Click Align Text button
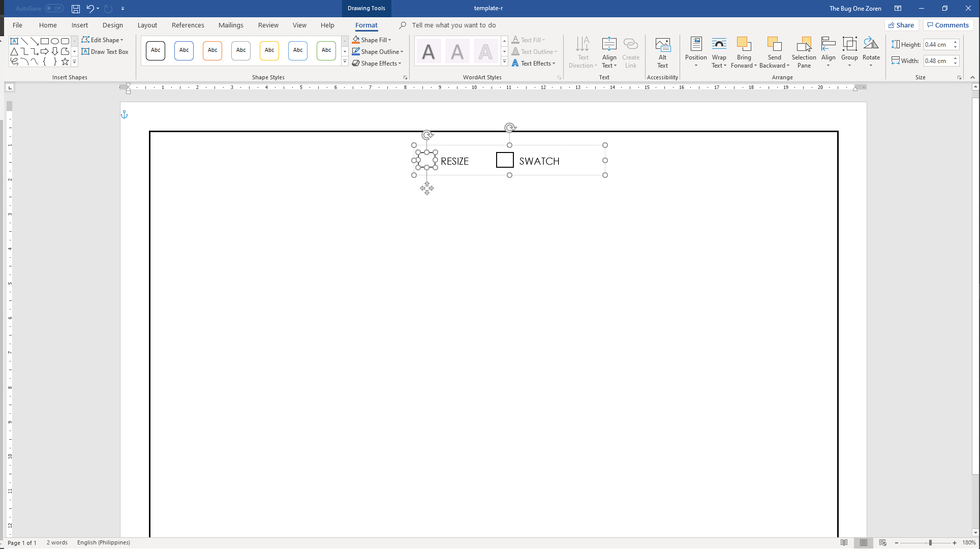Viewport: 980px width, 549px height. click(609, 52)
